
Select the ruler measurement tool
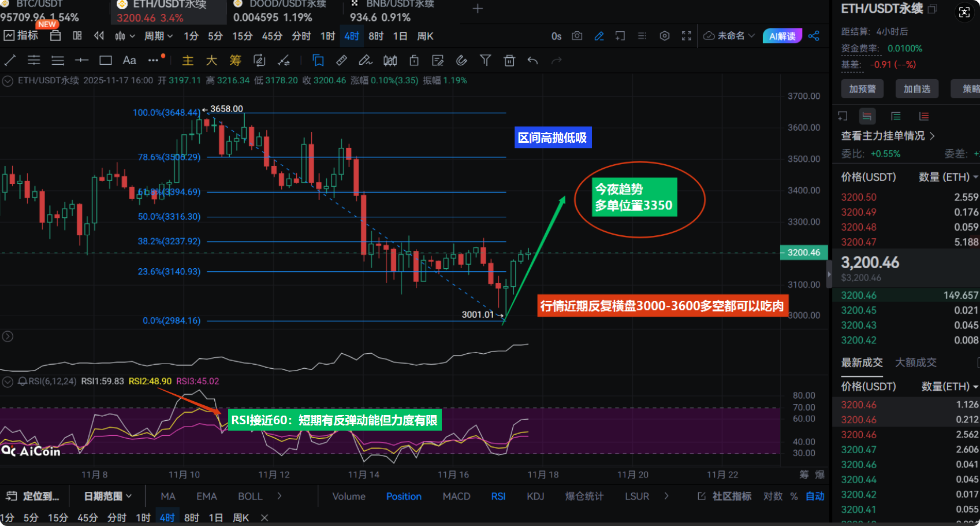(x=341, y=60)
